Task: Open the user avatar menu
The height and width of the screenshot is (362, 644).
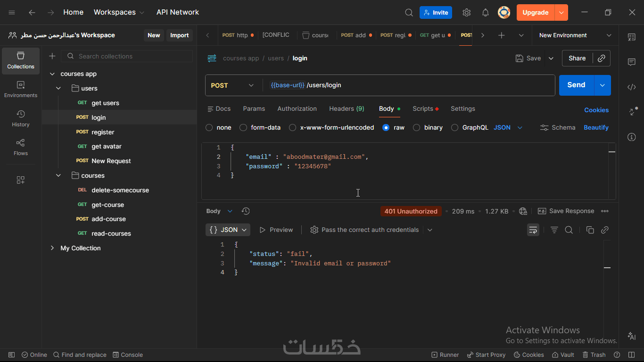Action: click(x=504, y=13)
